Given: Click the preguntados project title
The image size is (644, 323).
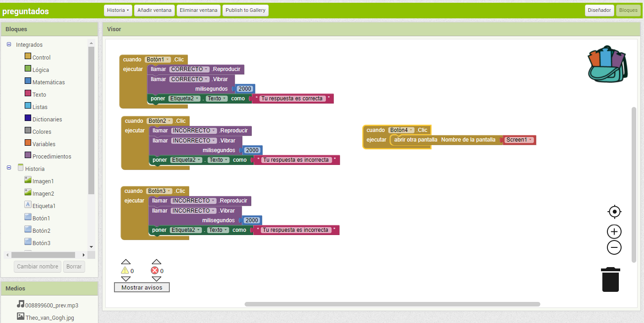Looking at the screenshot, I should [26, 11].
